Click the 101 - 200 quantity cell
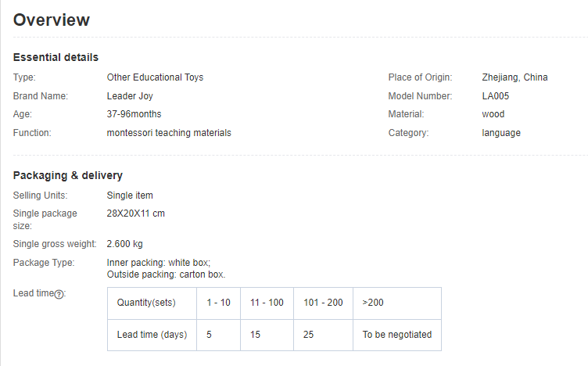The width and height of the screenshot is (588, 366). (x=323, y=303)
